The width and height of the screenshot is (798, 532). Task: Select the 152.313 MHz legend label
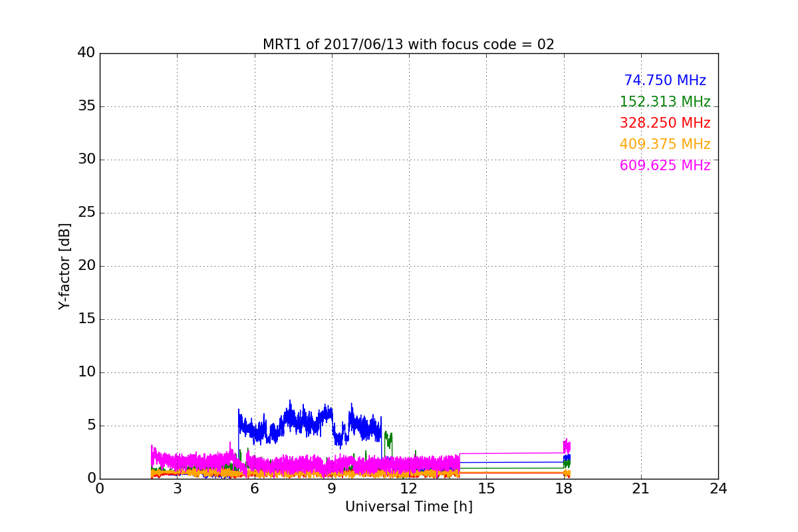point(665,102)
